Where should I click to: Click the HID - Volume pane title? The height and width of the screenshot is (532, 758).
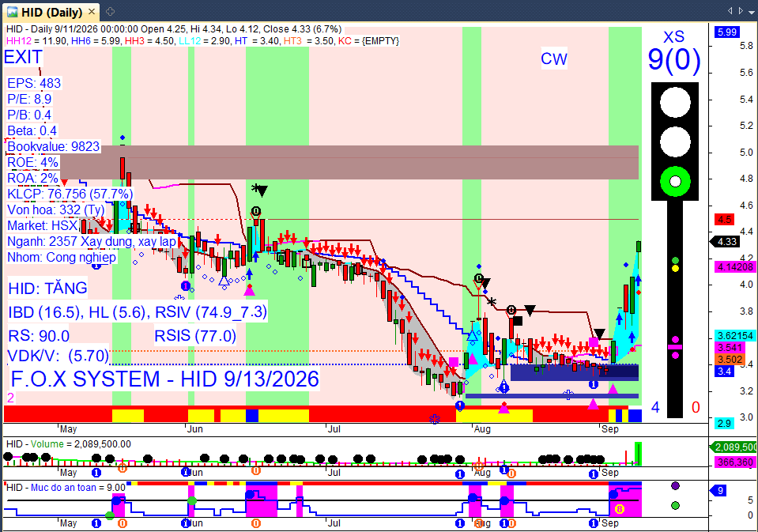click(x=69, y=444)
